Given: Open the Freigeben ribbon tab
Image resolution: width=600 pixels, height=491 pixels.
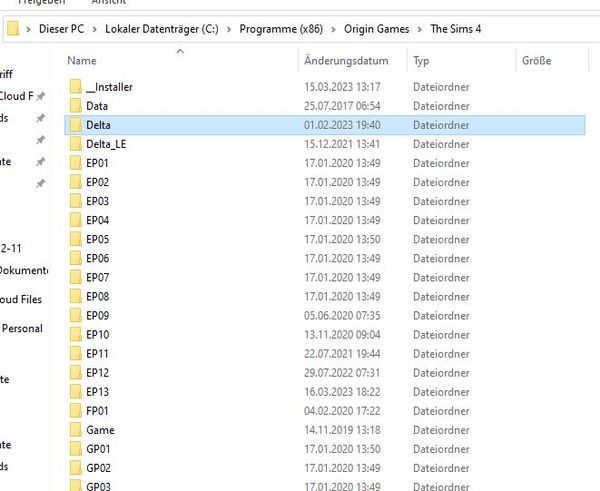Looking at the screenshot, I should coord(41,2).
